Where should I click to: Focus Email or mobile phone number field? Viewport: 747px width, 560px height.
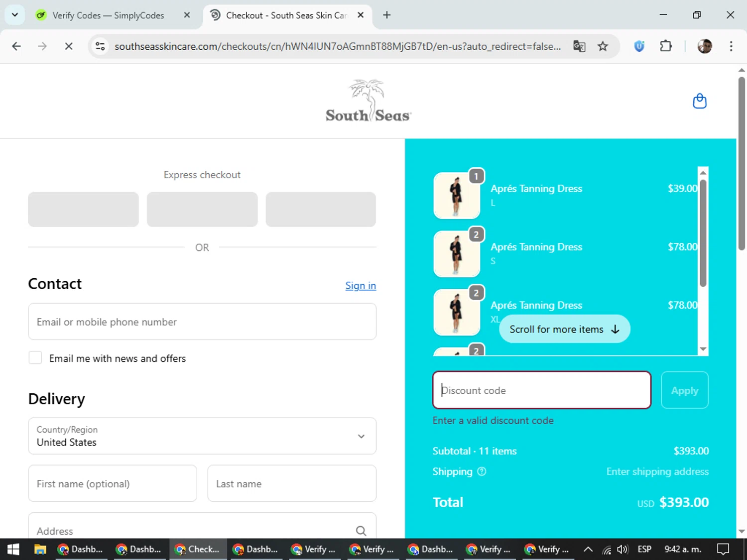coord(202,322)
